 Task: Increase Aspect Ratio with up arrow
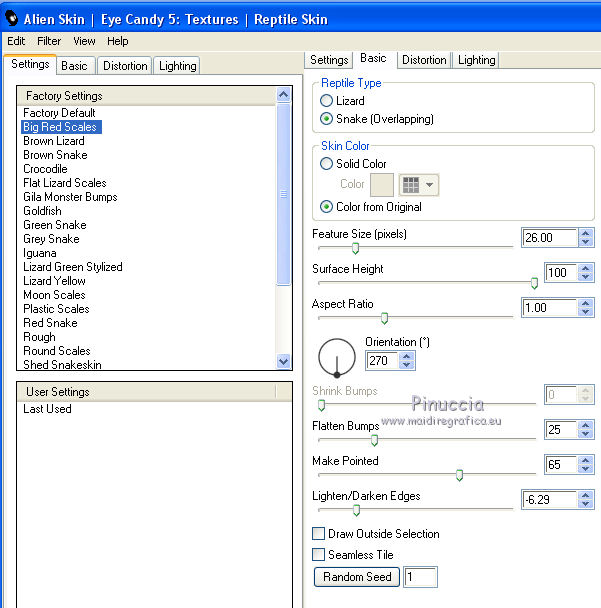tap(586, 303)
